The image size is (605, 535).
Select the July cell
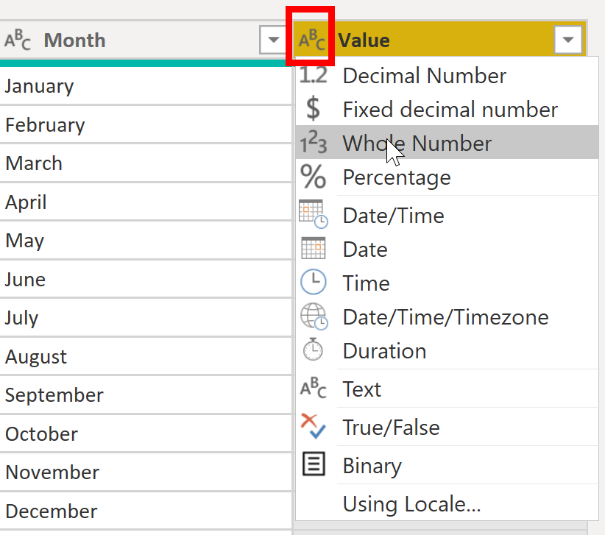tap(145, 318)
